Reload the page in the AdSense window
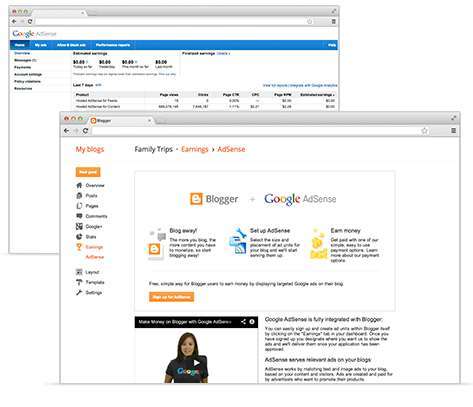This screenshot has width=473, height=407. (30, 21)
